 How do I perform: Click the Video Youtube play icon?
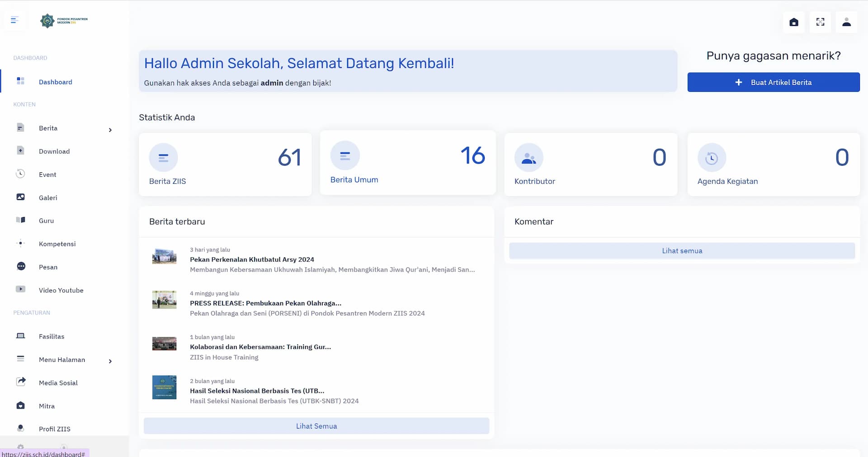[20, 289]
